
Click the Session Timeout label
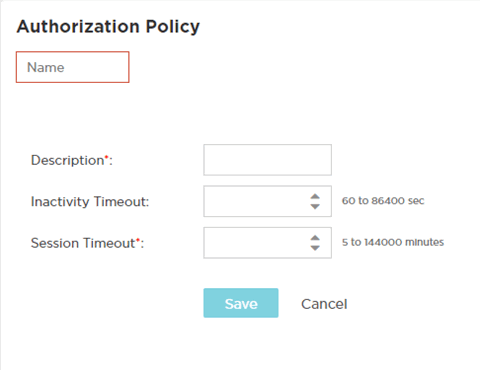[83, 243]
